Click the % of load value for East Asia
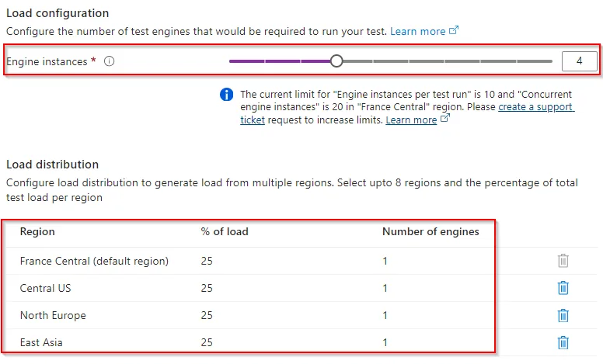 (x=207, y=342)
